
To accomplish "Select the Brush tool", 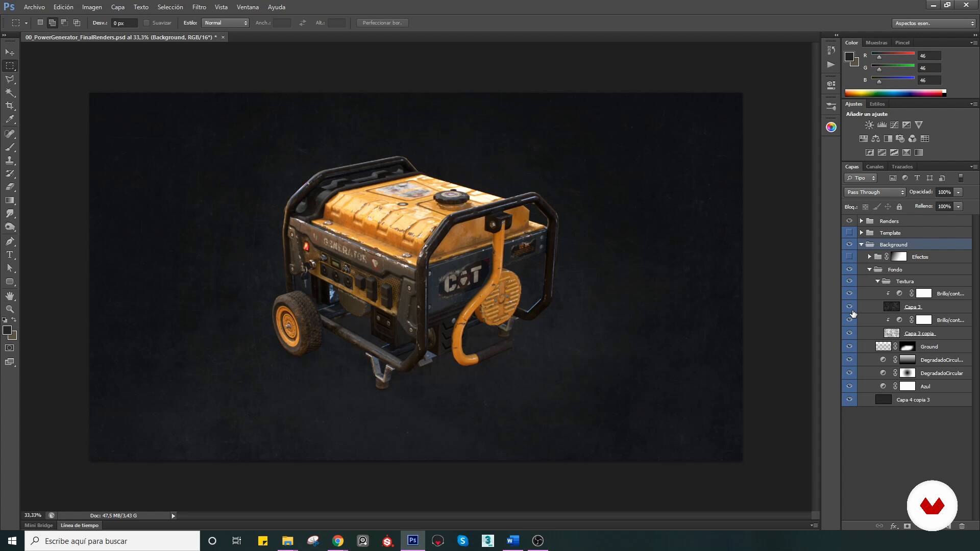I will (x=10, y=147).
